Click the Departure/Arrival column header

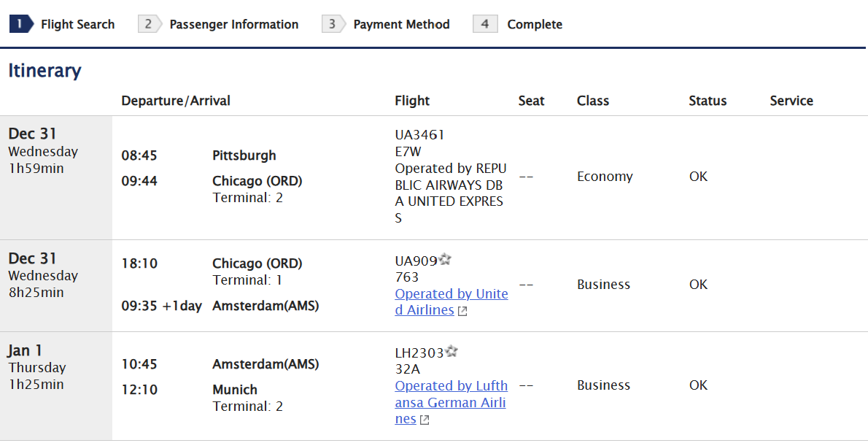[176, 101]
